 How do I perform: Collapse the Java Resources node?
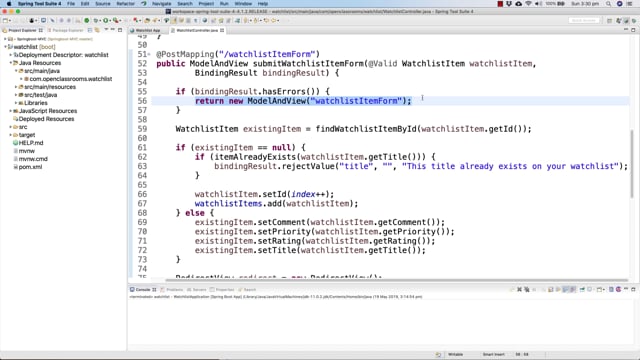(x=11, y=63)
